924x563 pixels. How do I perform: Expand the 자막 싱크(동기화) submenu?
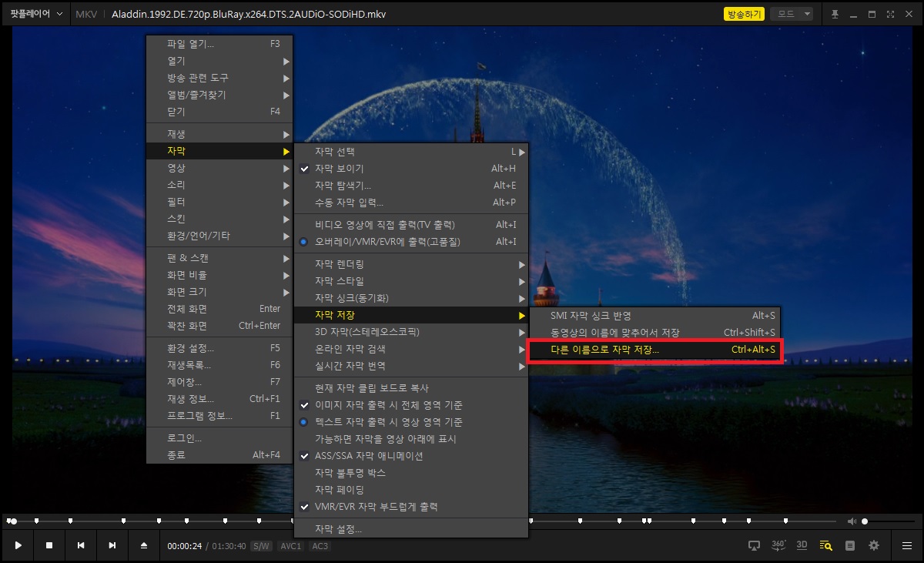pos(411,298)
